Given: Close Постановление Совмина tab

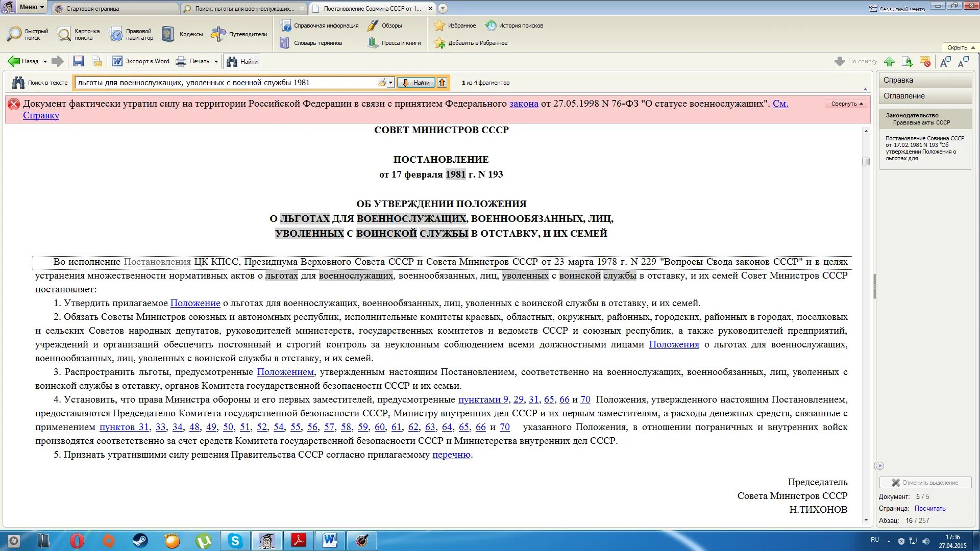Looking at the screenshot, I should point(430,9).
